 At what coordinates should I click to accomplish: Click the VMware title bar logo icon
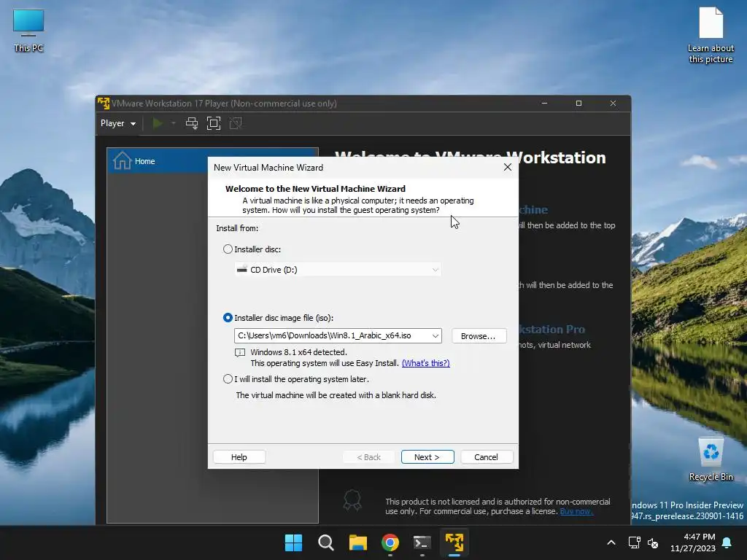click(104, 103)
